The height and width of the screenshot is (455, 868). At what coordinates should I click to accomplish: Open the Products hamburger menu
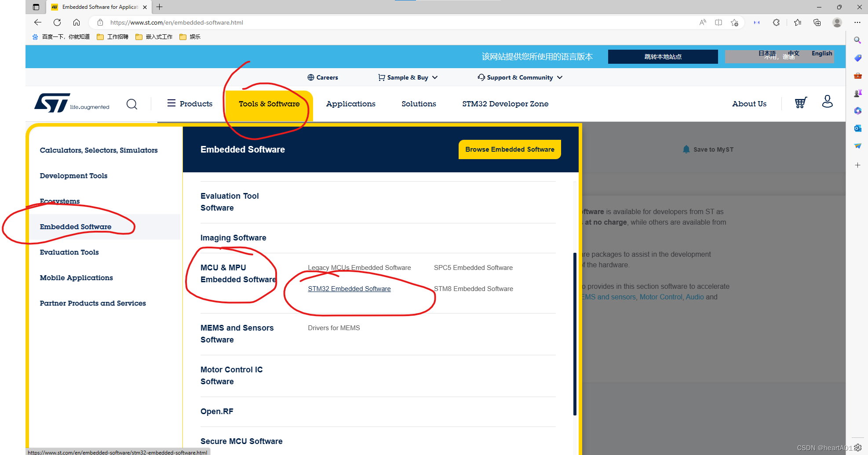point(190,104)
